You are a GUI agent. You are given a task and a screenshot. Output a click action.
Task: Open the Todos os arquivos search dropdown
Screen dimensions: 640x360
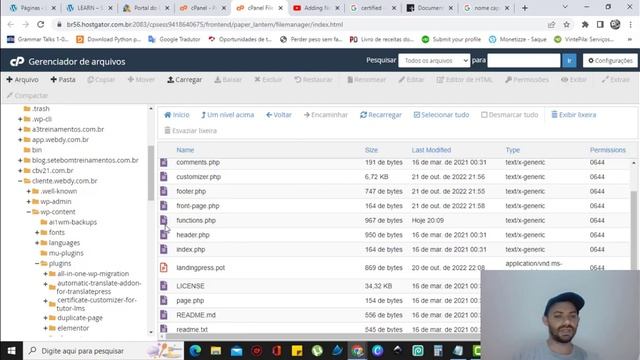point(434,60)
